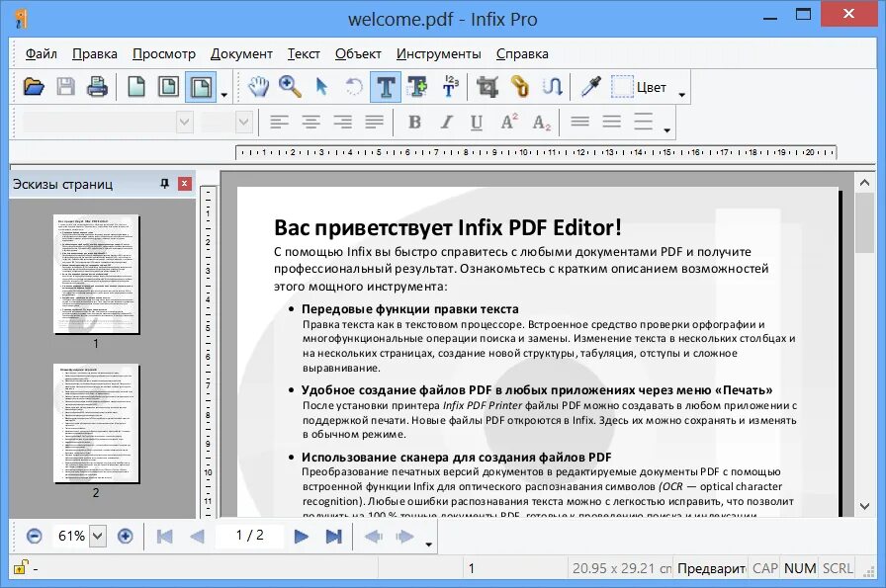Go to the first page
The width and height of the screenshot is (886, 588).
point(164,536)
